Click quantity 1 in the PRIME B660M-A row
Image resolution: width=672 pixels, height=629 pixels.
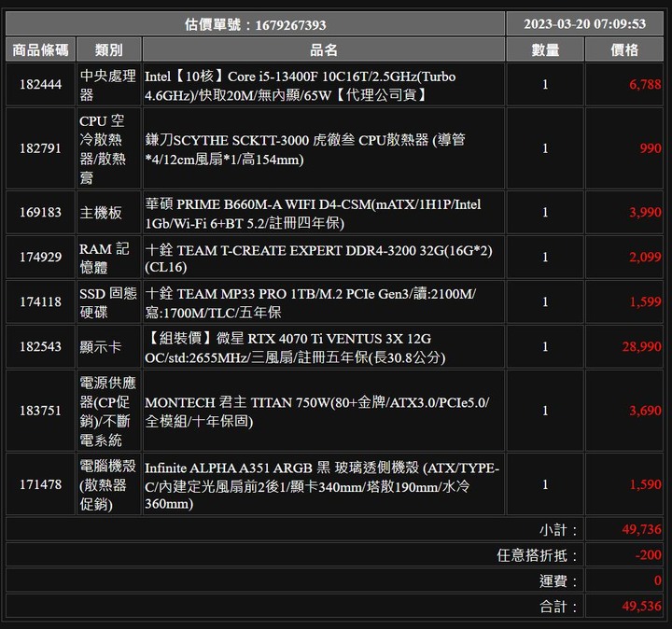point(545,212)
